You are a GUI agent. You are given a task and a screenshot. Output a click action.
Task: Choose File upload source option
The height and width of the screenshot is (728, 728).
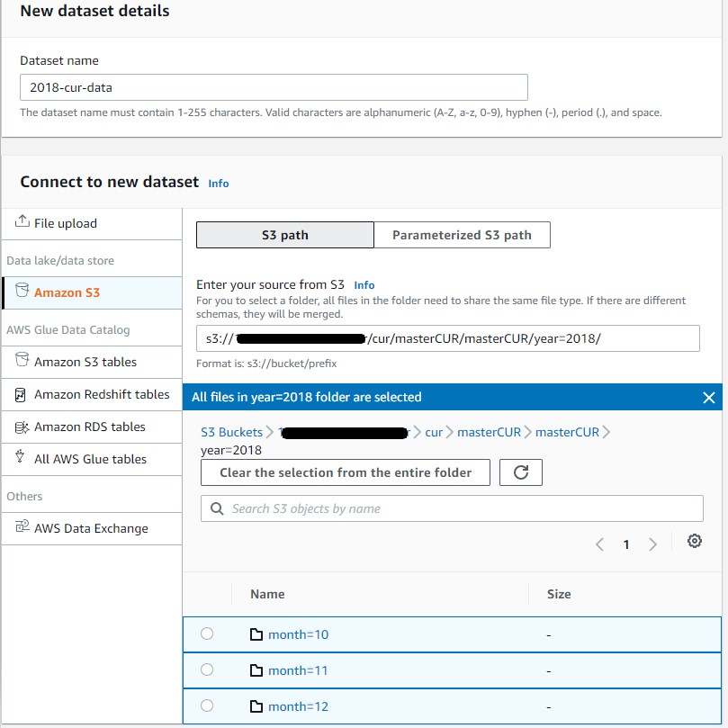92,224
